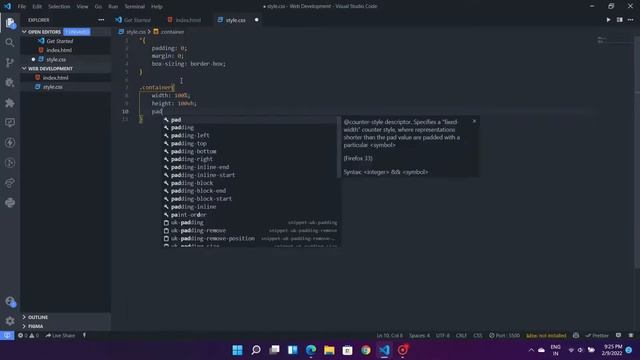Click the yellow 'not installed' status warning

pos(546,336)
